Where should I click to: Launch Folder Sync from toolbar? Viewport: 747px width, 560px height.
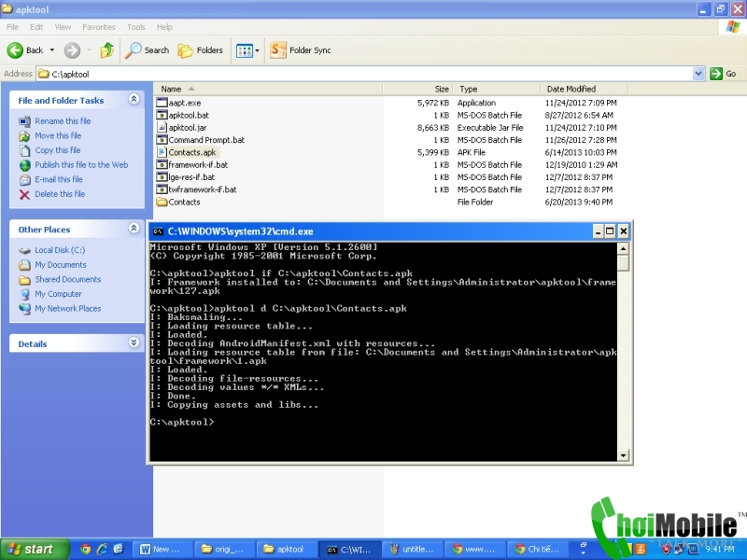click(300, 50)
